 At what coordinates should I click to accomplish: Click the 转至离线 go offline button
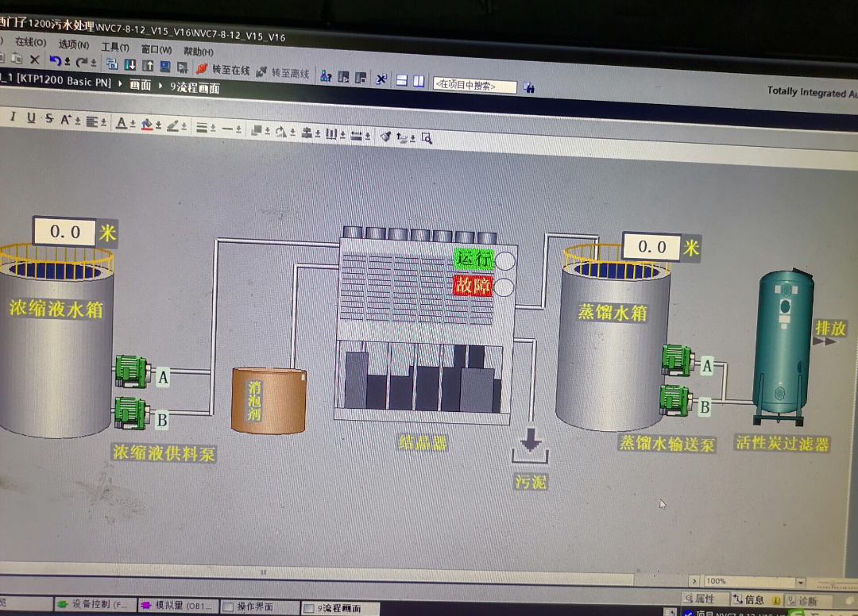[283, 72]
